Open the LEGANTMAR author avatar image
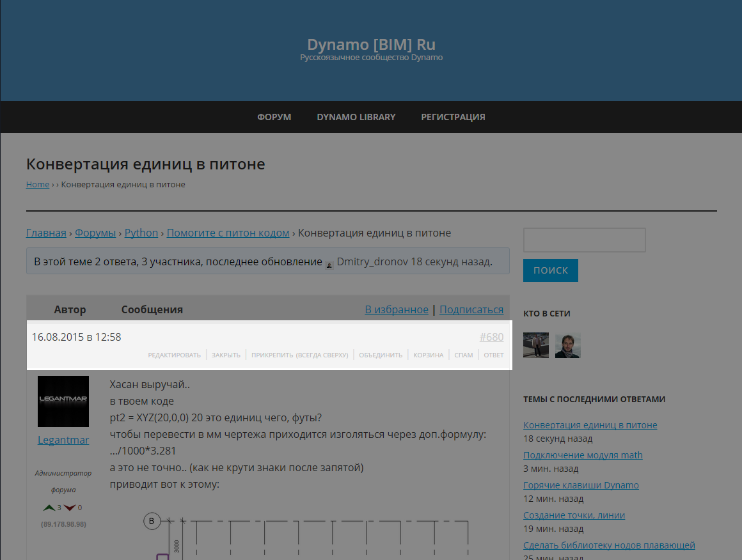742x560 pixels. tap(63, 401)
